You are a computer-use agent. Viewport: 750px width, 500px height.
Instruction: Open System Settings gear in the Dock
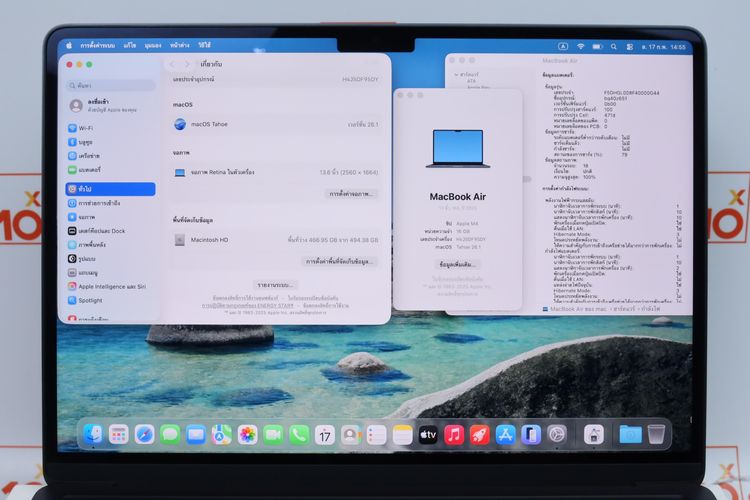(x=557, y=435)
